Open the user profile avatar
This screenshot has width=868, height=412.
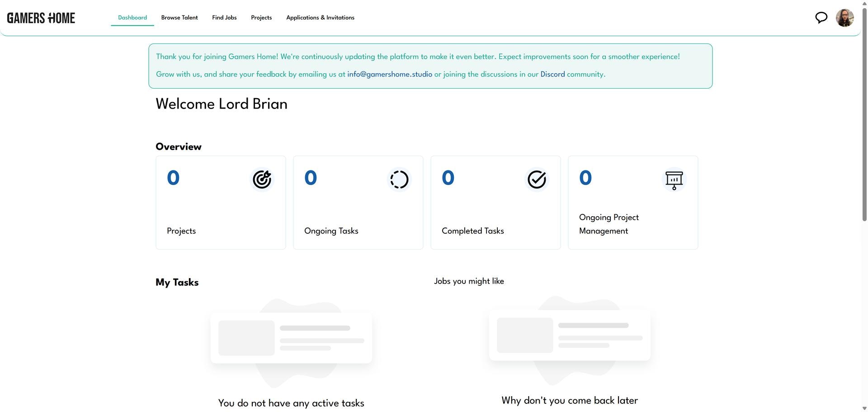[844, 18]
